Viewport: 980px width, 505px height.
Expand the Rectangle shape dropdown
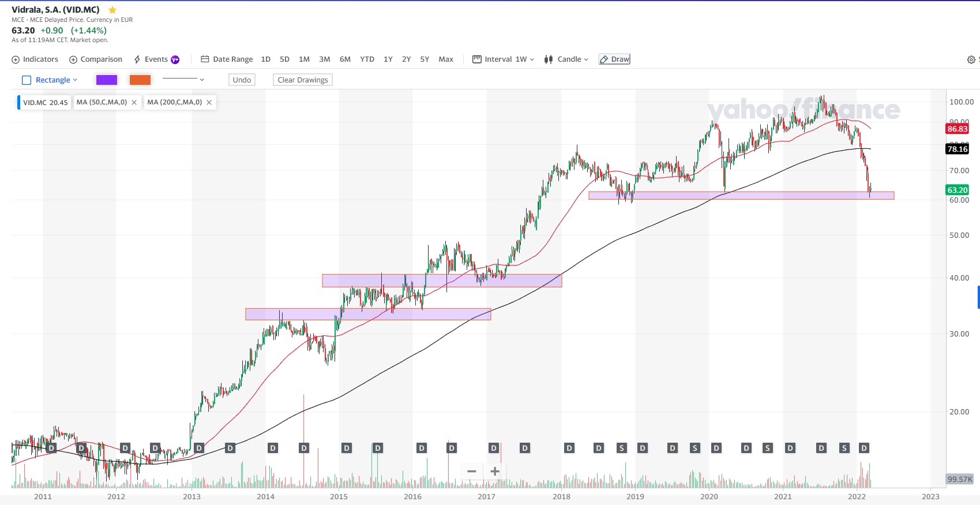point(50,80)
